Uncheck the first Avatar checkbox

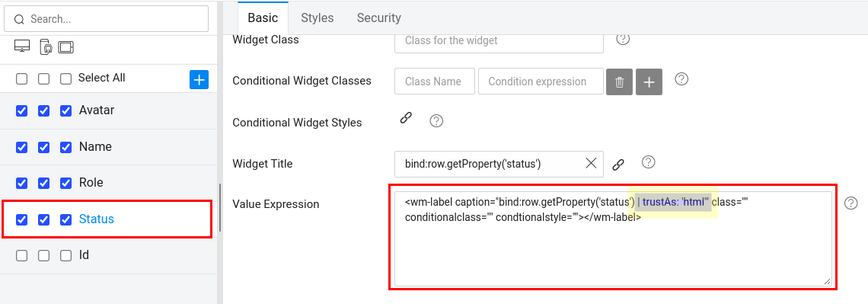tap(21, 110)
